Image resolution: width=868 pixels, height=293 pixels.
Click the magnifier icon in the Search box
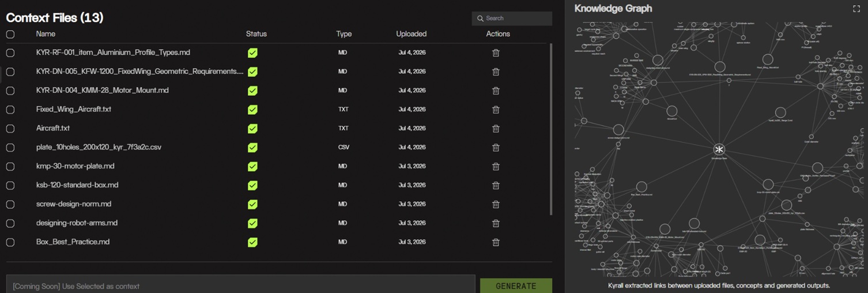pyautogui.click(x=480, y=18)
